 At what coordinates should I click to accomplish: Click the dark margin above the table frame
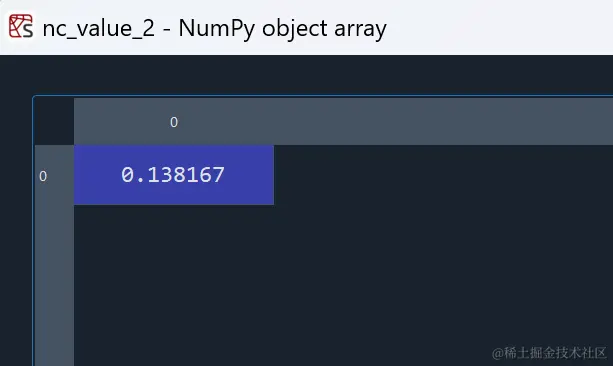point(306,75)
